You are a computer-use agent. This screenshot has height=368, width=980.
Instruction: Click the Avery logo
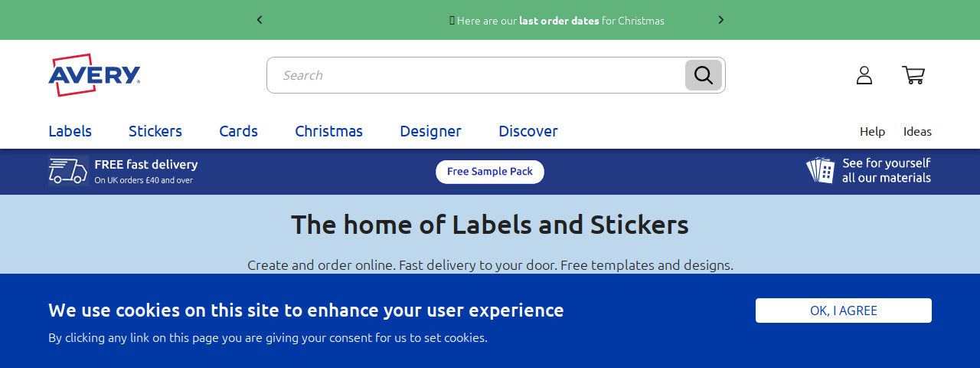[94, 75]
